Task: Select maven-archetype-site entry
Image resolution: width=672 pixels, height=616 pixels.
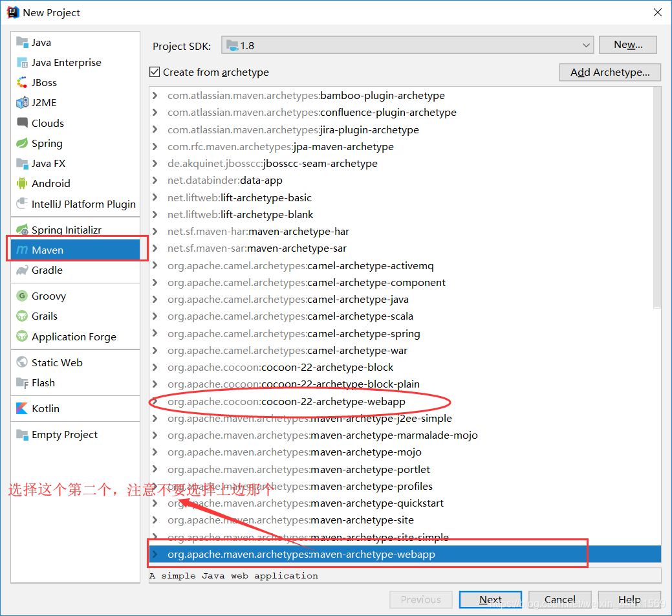Action: pos(290,520)
